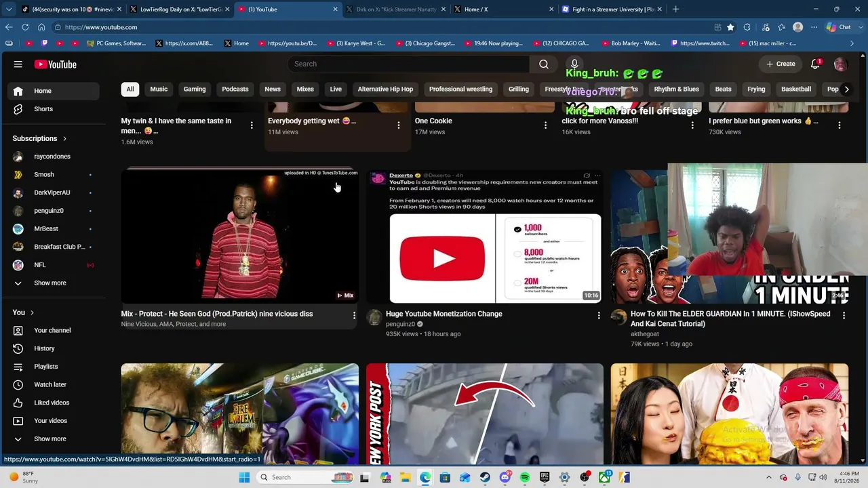Select the Alternative Hip Hop chip
The width and height of the screenshot is (868, 488).
pos(385,89)
